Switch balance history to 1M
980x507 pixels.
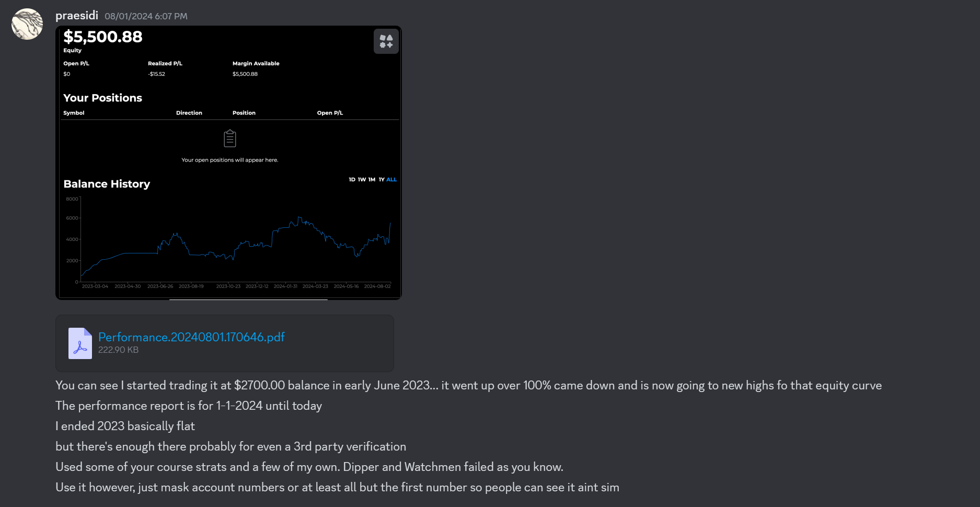pos(372,179)
